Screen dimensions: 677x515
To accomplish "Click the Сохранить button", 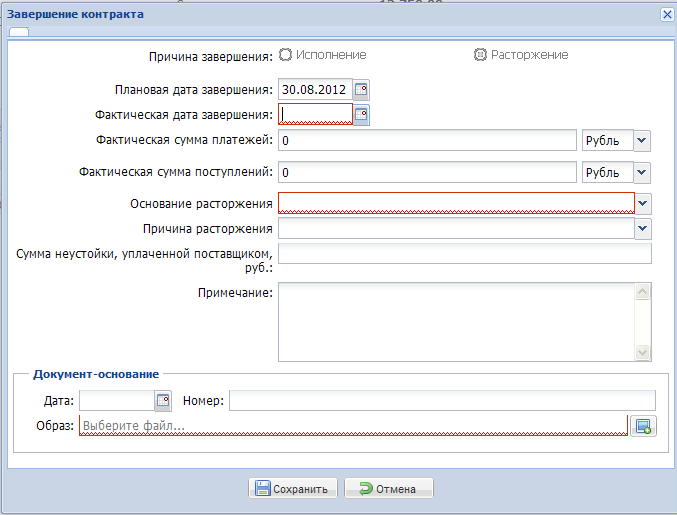I will [293, 488].
